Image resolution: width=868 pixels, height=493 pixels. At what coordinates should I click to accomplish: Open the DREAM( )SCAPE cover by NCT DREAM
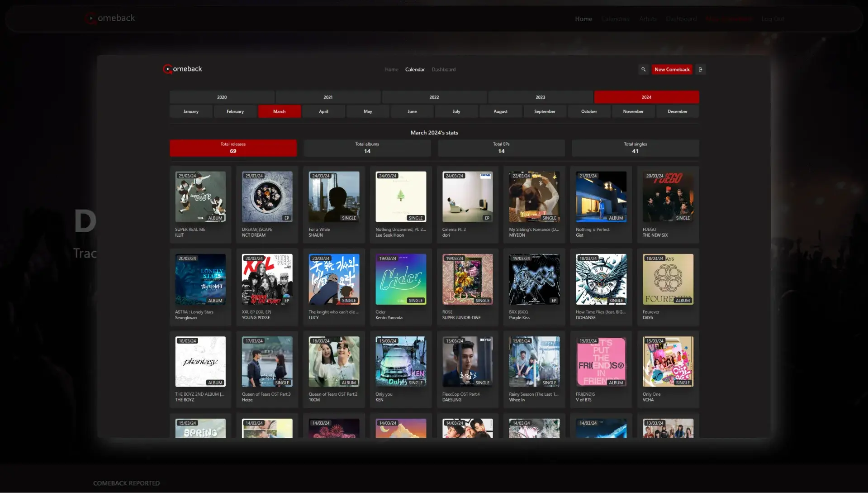(267, 196)
